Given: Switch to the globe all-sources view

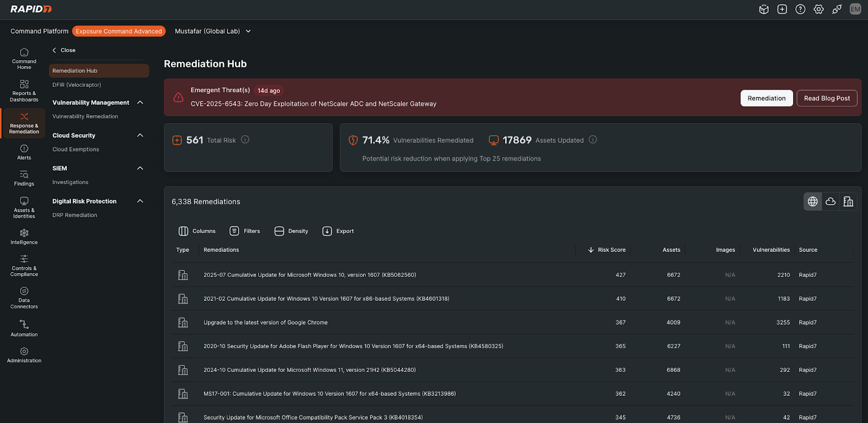Looking at the screenshot, I should (813, 201).
